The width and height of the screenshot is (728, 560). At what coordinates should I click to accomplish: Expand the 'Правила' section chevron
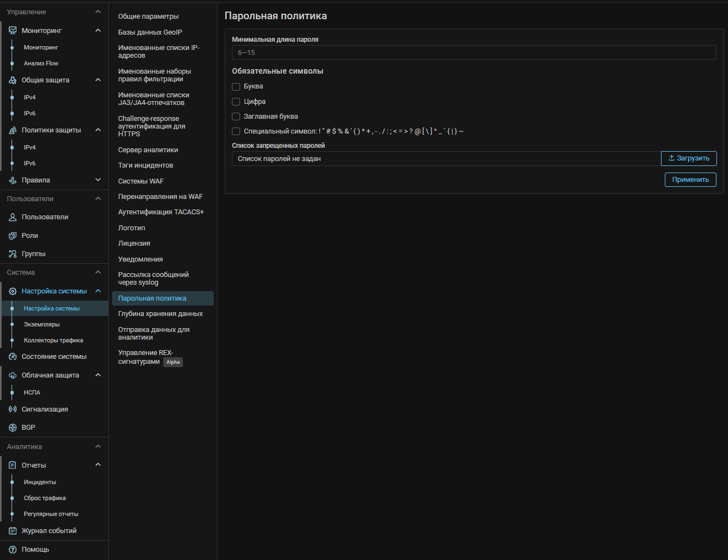(x=98, y=180)
